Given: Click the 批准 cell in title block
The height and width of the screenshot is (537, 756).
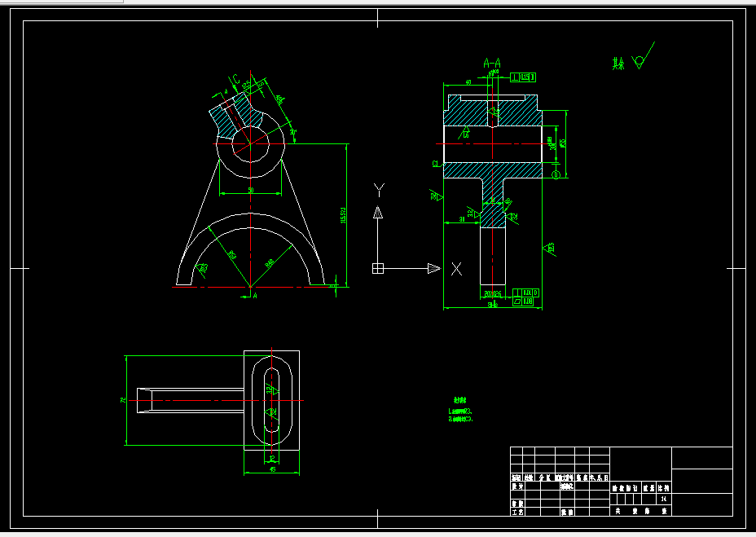Looking at the screenshot, I should coord(567,512).
